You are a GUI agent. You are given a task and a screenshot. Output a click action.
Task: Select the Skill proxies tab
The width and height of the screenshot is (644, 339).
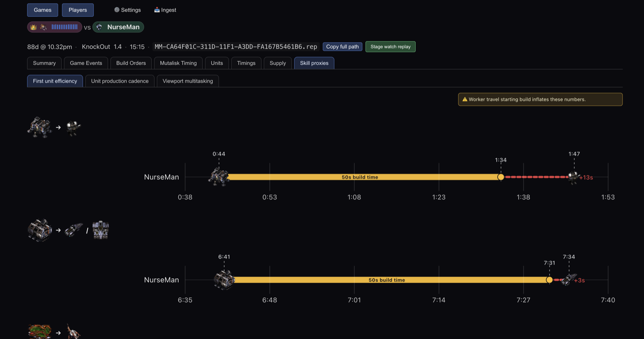[x=314, y=63]
